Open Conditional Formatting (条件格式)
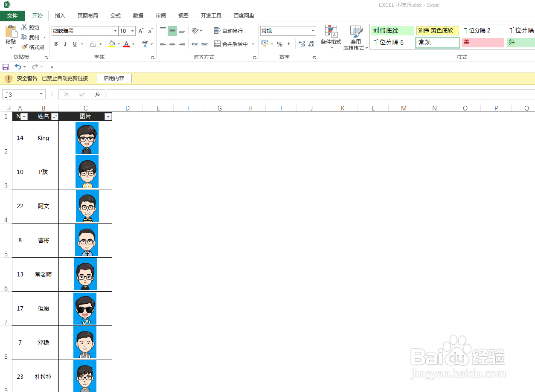 point(331,37)
